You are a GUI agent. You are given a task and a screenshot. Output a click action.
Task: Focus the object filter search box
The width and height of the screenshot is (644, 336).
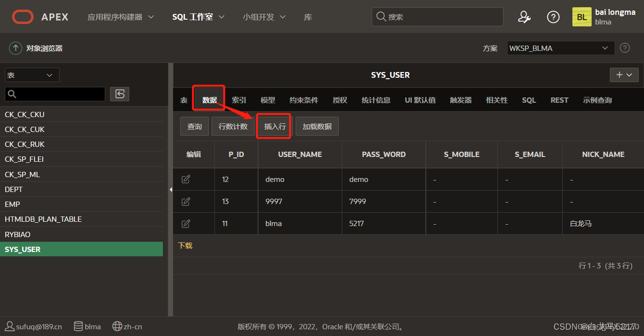[55, 94]
